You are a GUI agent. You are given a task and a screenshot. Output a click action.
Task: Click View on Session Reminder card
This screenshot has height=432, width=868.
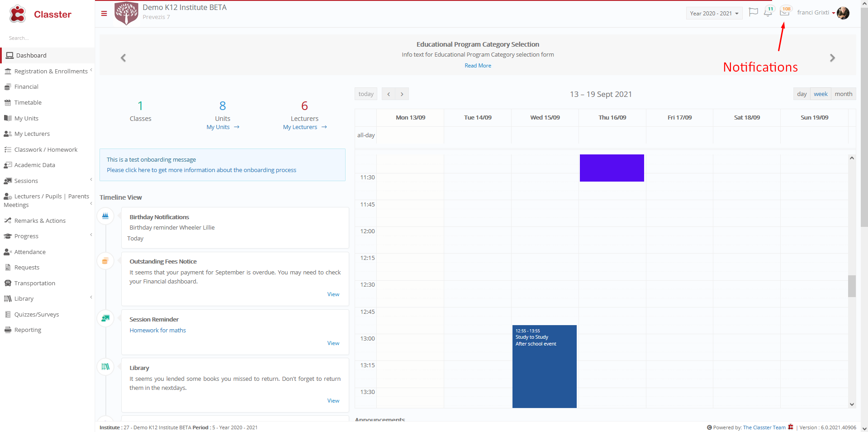coord(333,343)
